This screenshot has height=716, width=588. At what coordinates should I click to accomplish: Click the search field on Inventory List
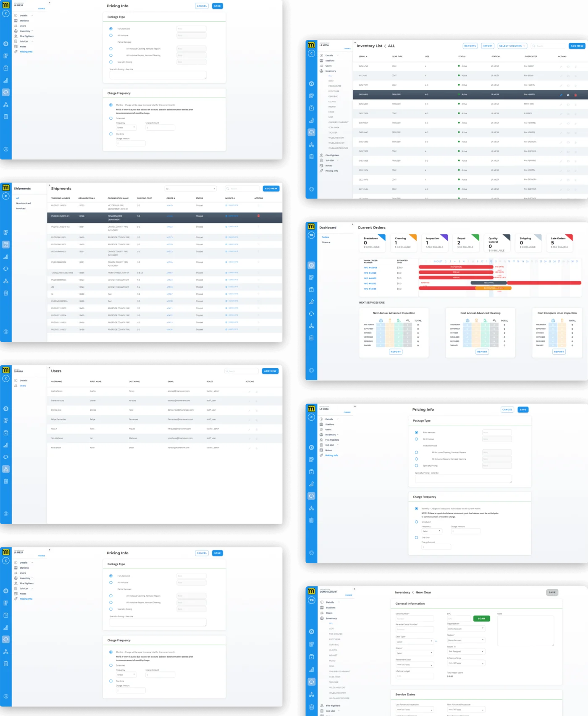click(548, 46)
